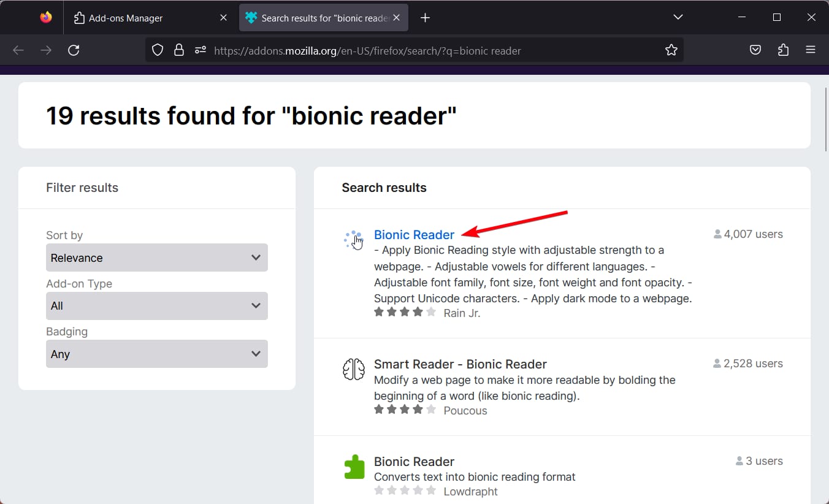This screenshot has width=829, height=504.
Task: Open the Sort by Relevance dropdown
Action: [x=156, y=258]
